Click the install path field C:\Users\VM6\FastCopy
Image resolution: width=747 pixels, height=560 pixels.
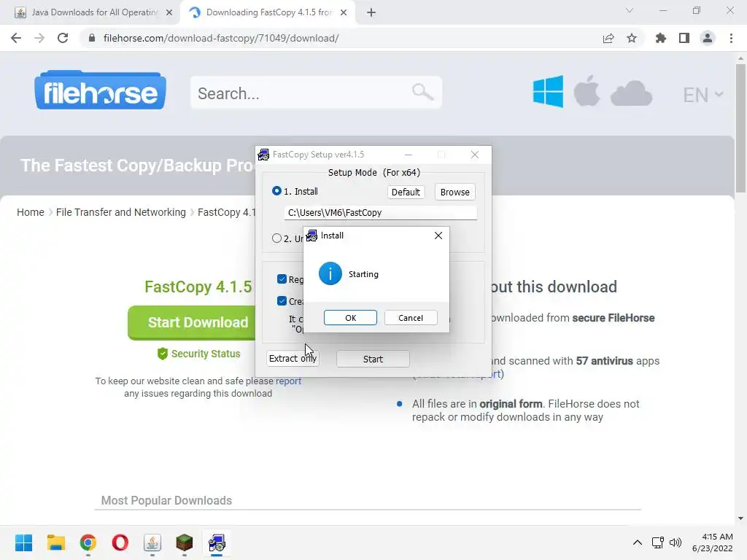click(381, 213)
